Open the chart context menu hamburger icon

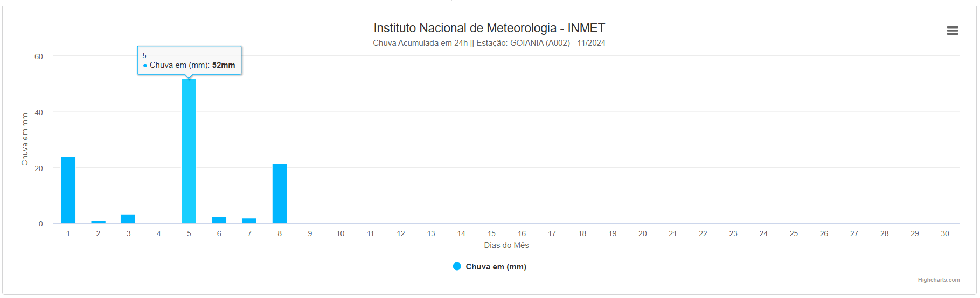pyautogui.click(x=952, y=31)
